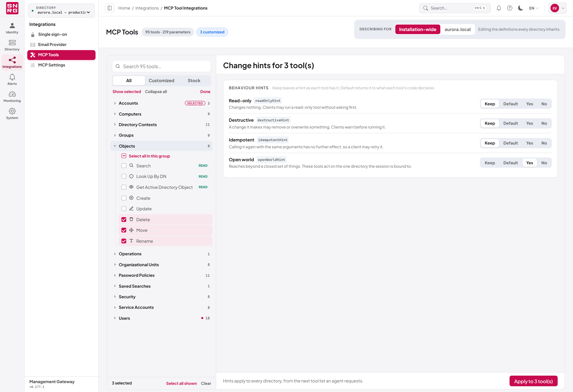Toggle the sidebar panel icon
Viewport: 573px width, 392px height.
coord(110,8)
